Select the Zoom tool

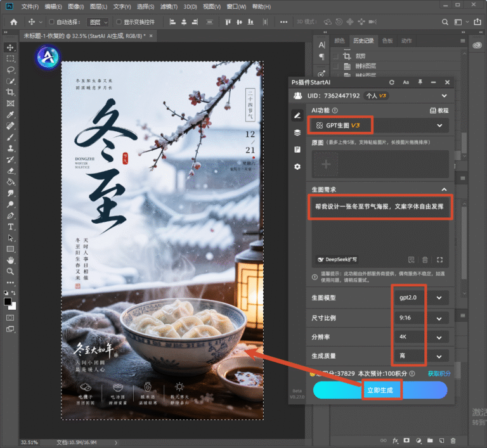[x=10, y=271]
